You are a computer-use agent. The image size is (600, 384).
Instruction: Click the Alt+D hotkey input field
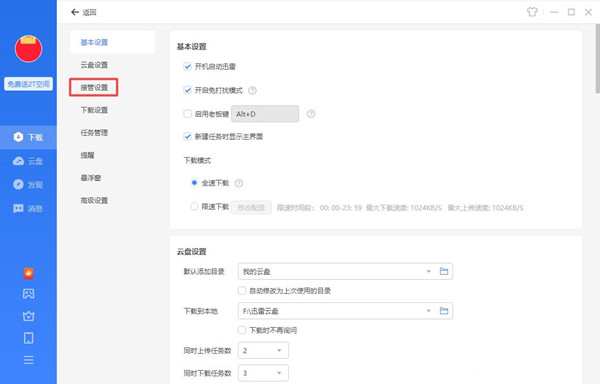pyautogui.click(x=265, y=114)
